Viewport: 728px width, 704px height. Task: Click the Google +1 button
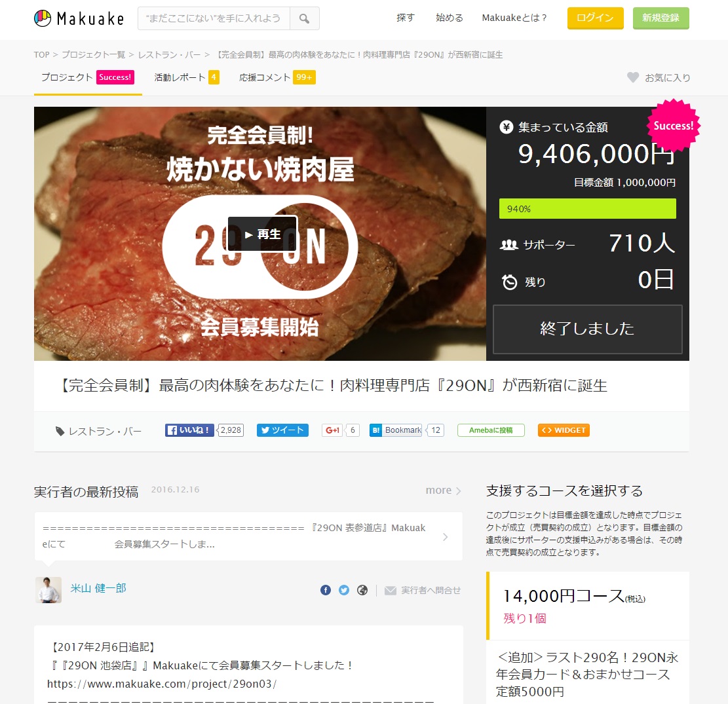pyautogui.click(x=332, y=430)
